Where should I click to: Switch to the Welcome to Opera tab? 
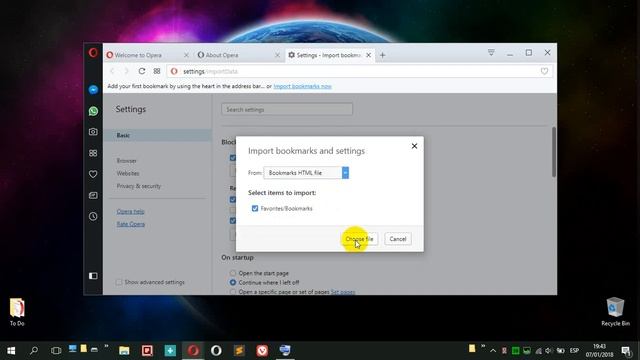click(143, 55)
